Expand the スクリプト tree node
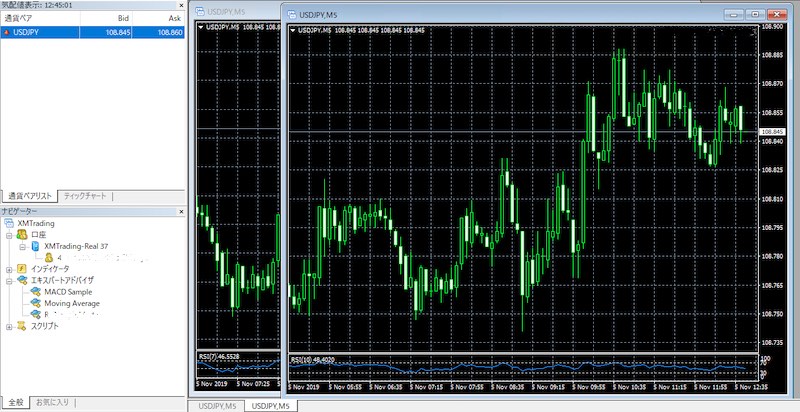 coord(9,326)
